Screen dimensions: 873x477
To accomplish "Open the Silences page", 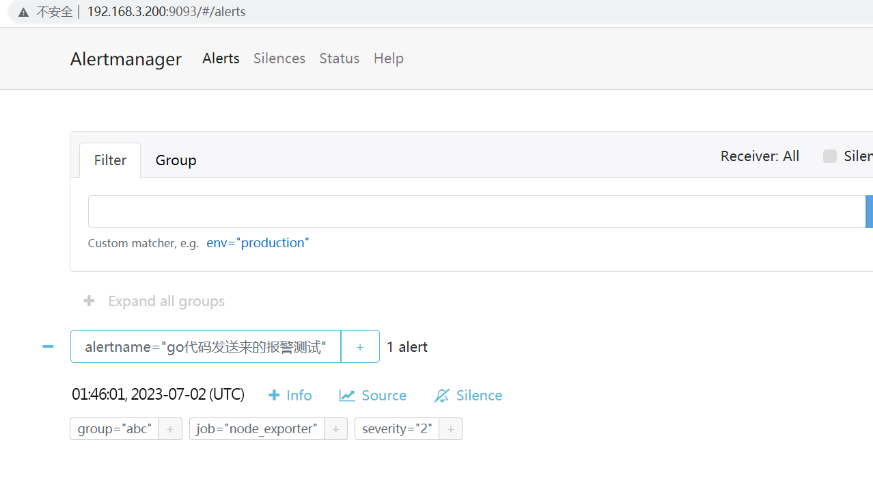I will (x=279, y=58).
